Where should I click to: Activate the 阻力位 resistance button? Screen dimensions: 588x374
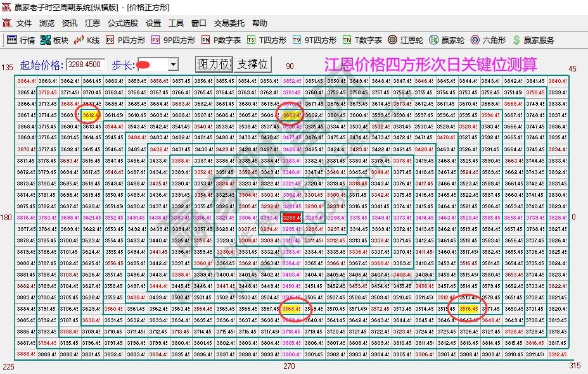tap(213, 64)
